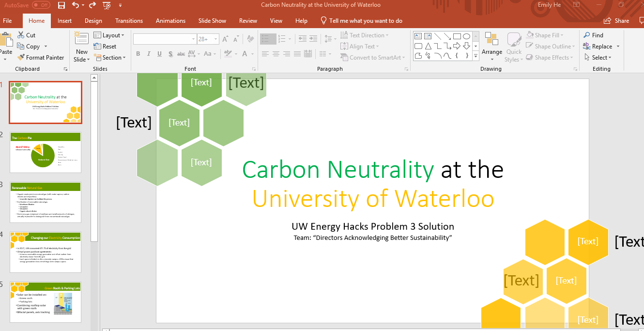
Task: Open Ribbon Display Options icon
Action: [576, 5]
